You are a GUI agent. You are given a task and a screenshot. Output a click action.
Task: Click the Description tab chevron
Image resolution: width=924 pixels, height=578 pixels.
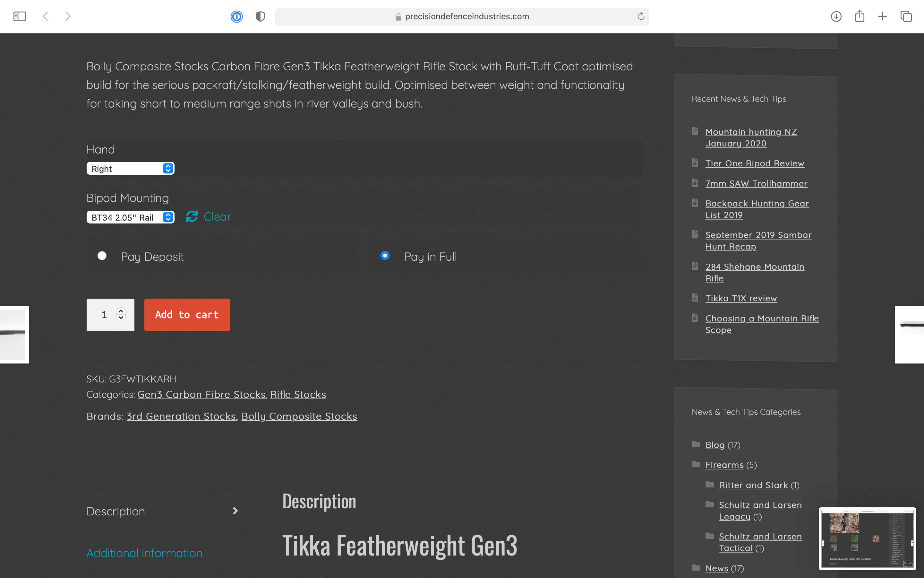[x=235, y=511]
